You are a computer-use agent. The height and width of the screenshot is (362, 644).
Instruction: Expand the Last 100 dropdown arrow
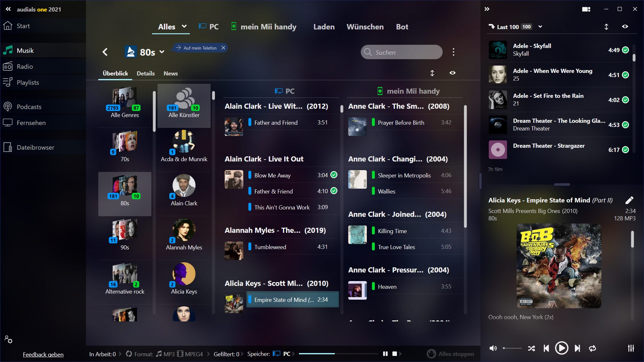point(540,27)
